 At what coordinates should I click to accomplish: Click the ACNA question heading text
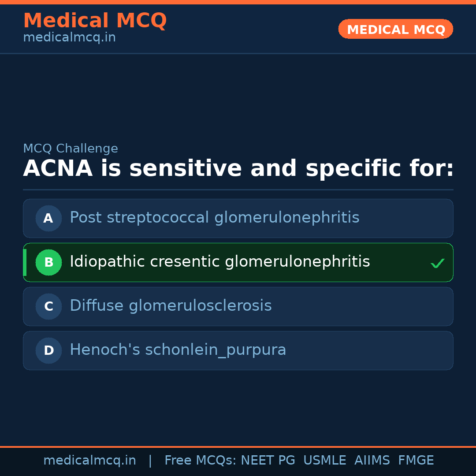238,169
